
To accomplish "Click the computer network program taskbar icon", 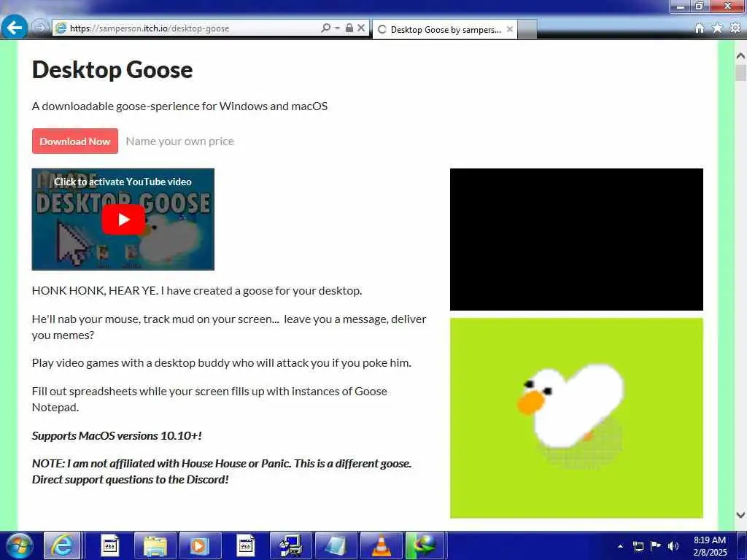I will coord(290,545).
